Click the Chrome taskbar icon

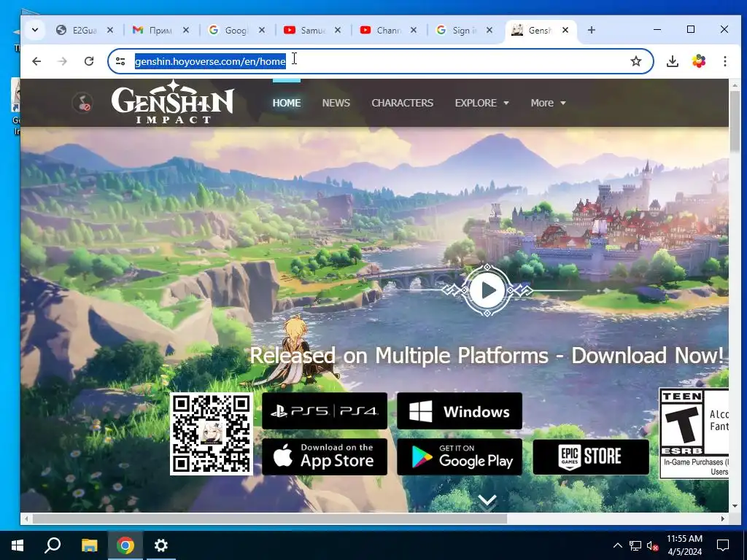pos(125,545)
